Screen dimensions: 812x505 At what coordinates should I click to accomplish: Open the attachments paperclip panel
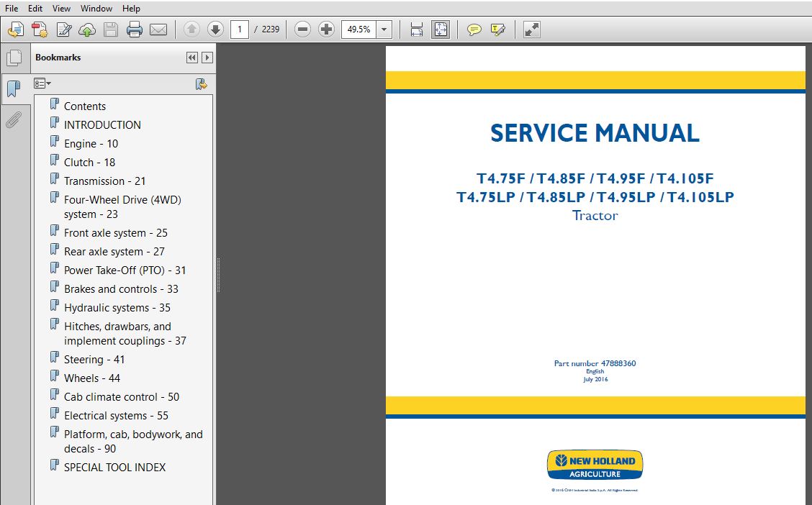14,119
